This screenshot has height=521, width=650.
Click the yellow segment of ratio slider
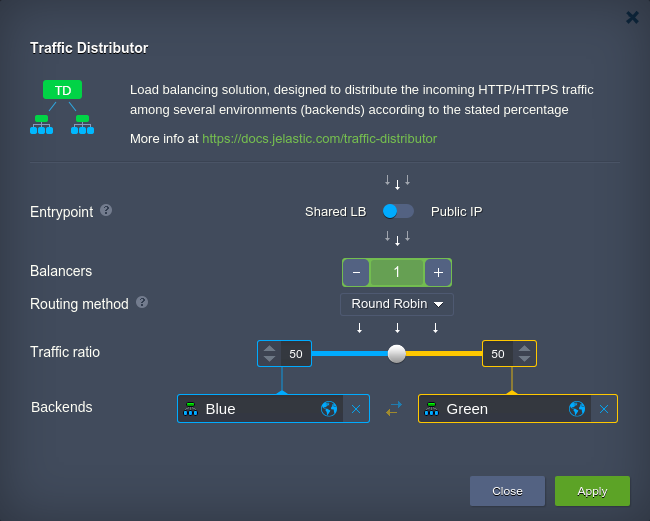pyautogui.click(x=444, y=354)
